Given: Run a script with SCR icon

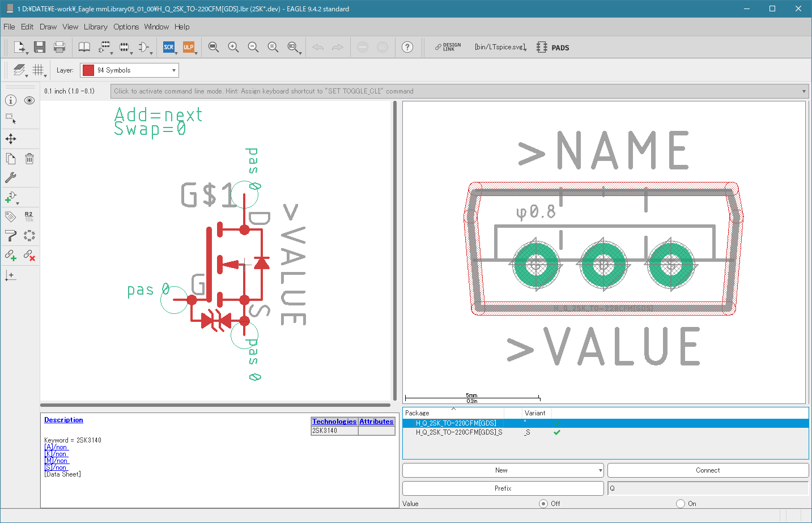Looking at the screenshot, I should pos(168,47).
